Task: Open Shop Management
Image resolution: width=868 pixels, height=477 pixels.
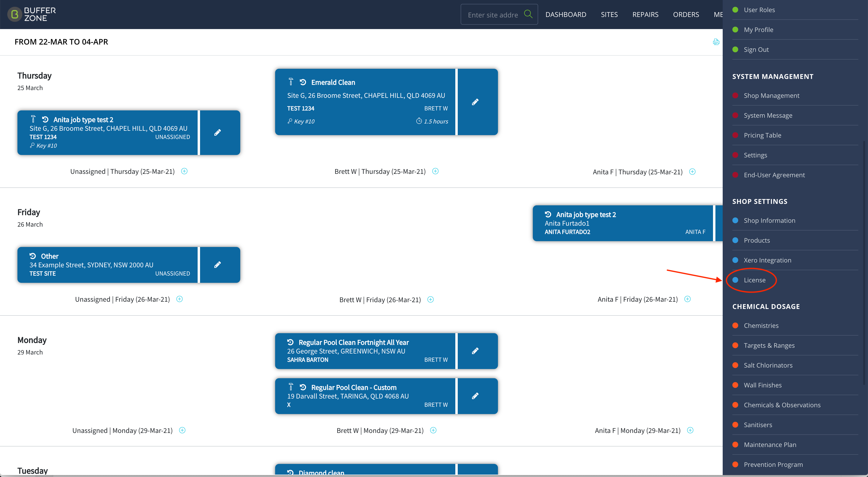Action: (x=795, y=96)
